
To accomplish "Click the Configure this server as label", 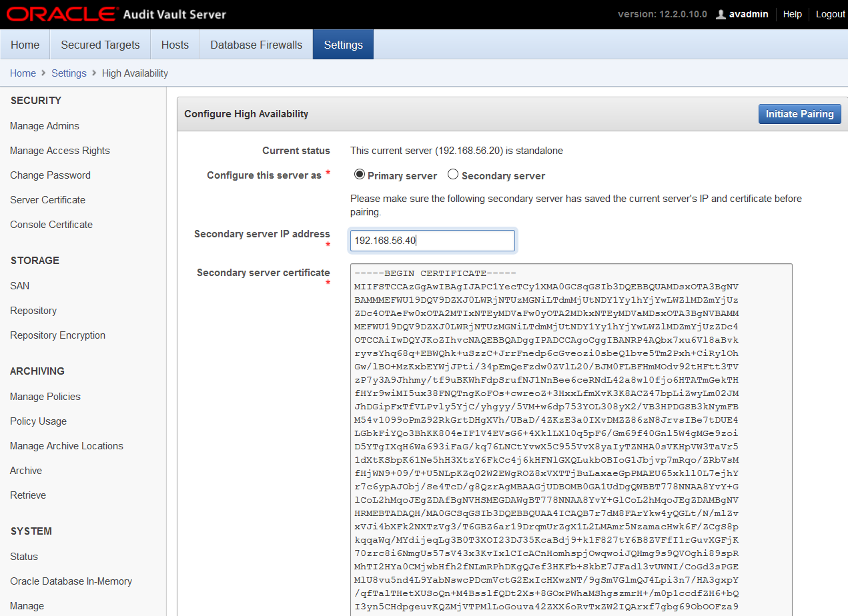I will (264, 175).
